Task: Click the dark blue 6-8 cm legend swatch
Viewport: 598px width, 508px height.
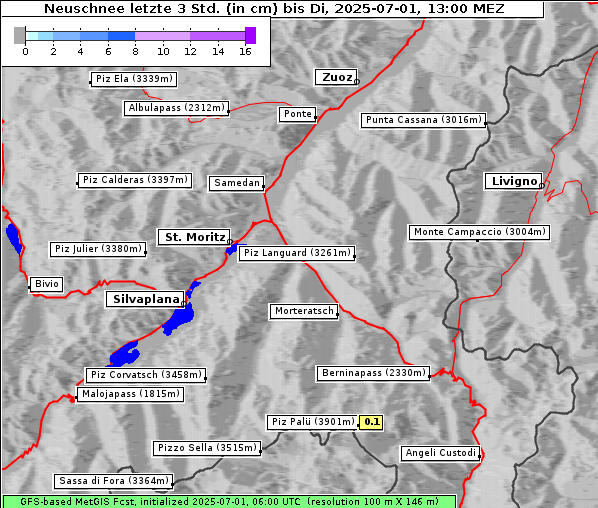Action: (x=122, y=36)
